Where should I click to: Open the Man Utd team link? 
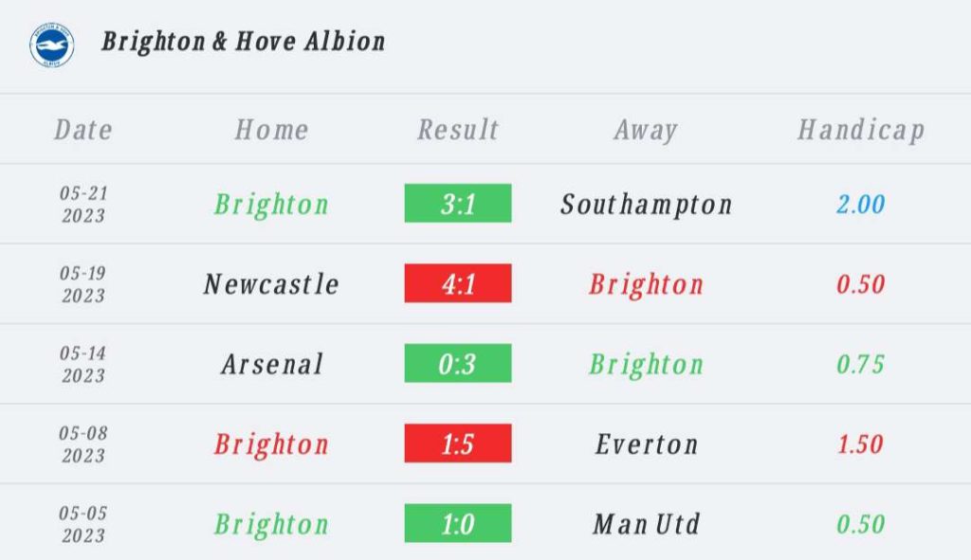(x=646, y=524)
